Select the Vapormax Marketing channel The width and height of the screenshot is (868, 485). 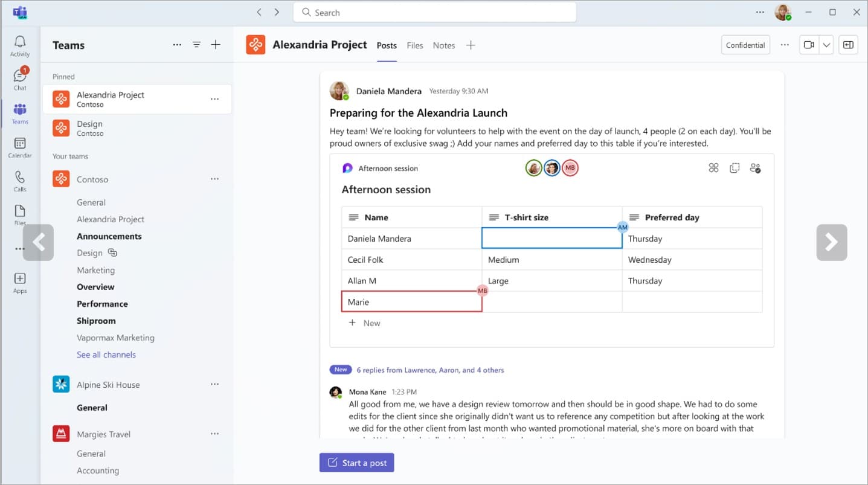tap(115, 338)
